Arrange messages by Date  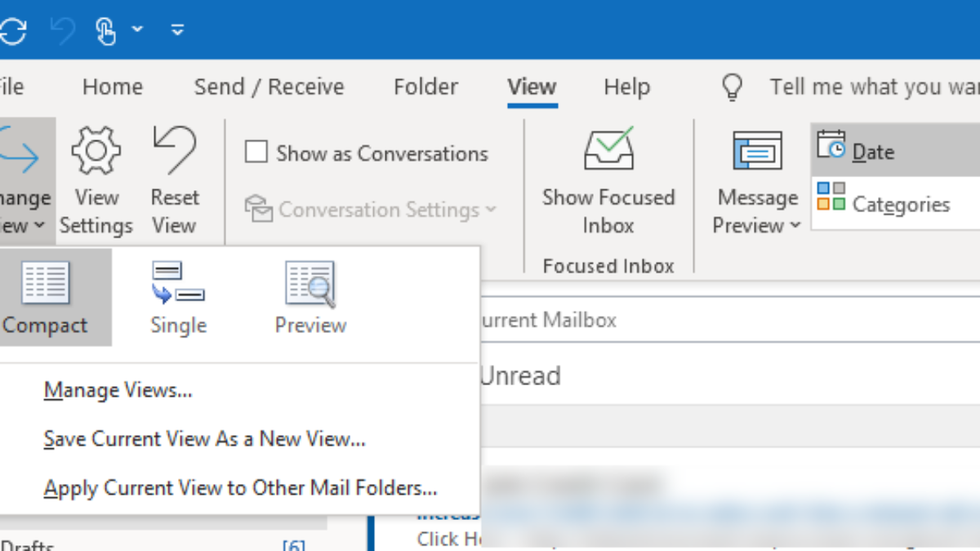[x=895, y=149]
